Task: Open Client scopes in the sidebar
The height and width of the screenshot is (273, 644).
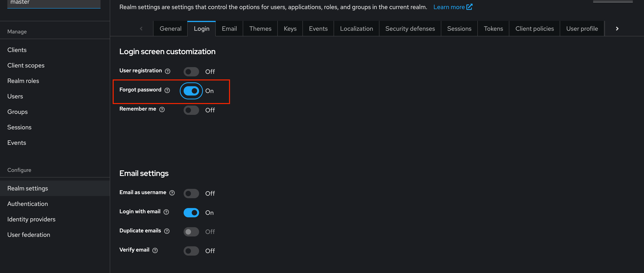Action: click(55, 66)
